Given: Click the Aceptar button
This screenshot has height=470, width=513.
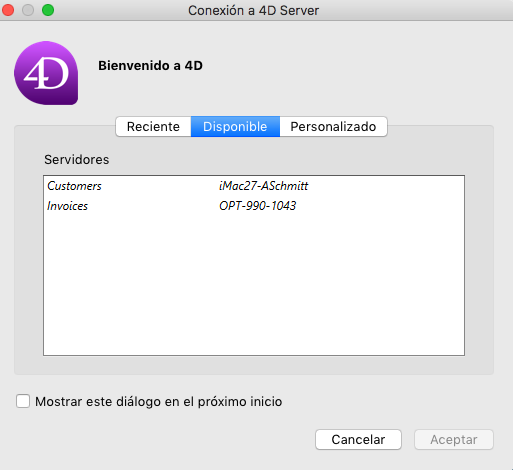Looking at the screenshot, I should point(454,440).
